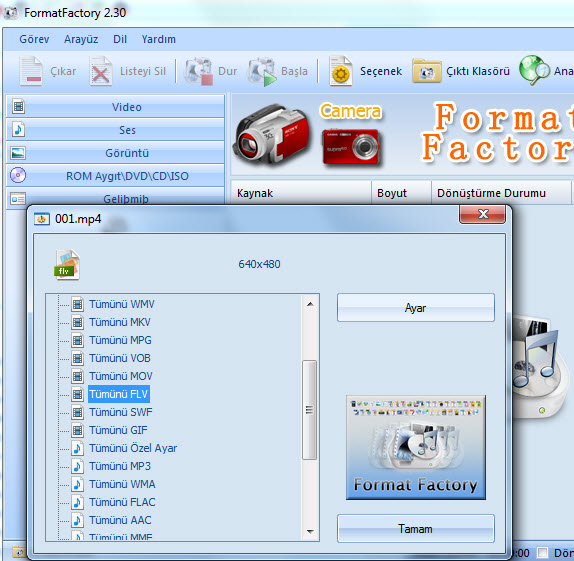Expand the Ses audio category
Viewport: 574px width, 561px height.
tap(115, 130)
